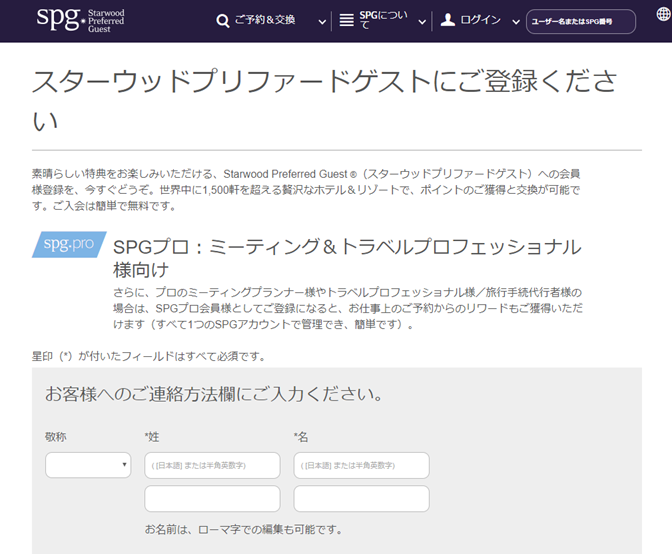
Task: Focus the 姓 Japanese name field
Action: pyautogui.click(x=212, y=465)
